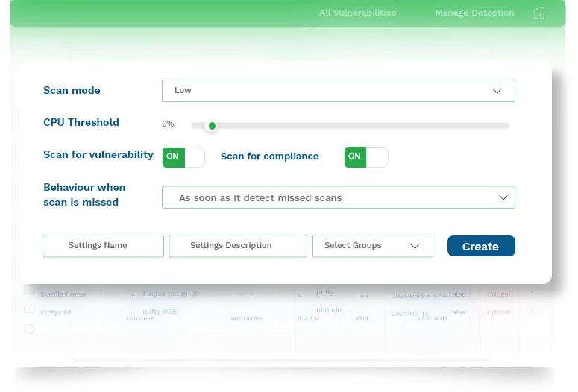Select the Mozilla firefox name cell
The height and width of the screenshot is (392, 578).
point(63,294)
